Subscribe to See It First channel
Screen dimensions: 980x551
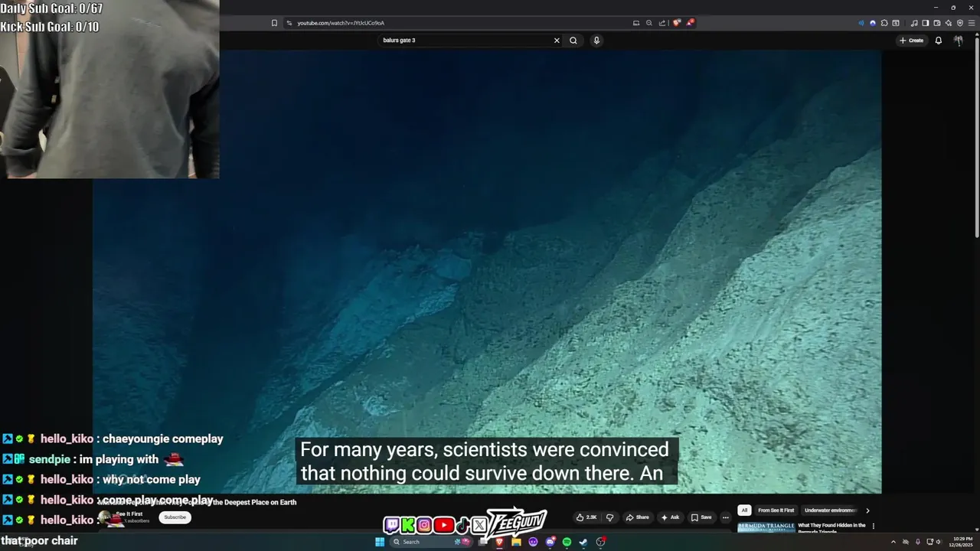click(175, 517)
